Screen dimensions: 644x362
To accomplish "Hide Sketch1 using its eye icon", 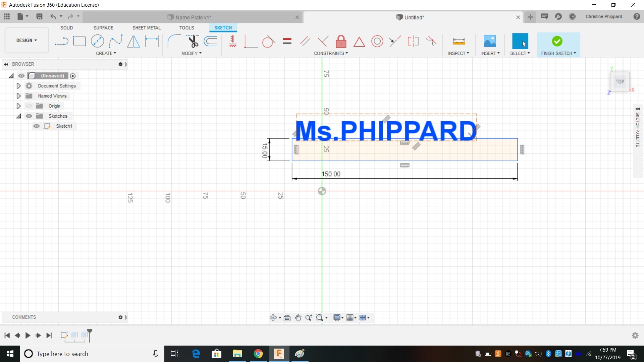I will (x=36, y=126).
